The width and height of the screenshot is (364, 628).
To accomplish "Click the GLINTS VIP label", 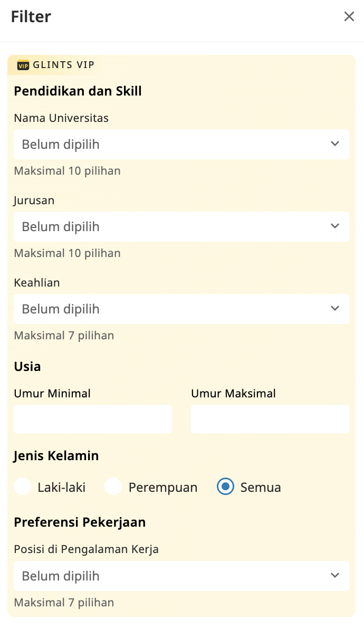I will [63, 65].
